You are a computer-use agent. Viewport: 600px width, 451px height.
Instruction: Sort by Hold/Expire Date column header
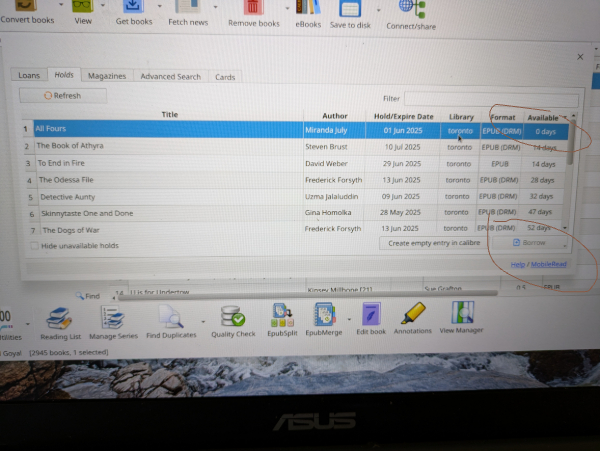click(403, 116)
